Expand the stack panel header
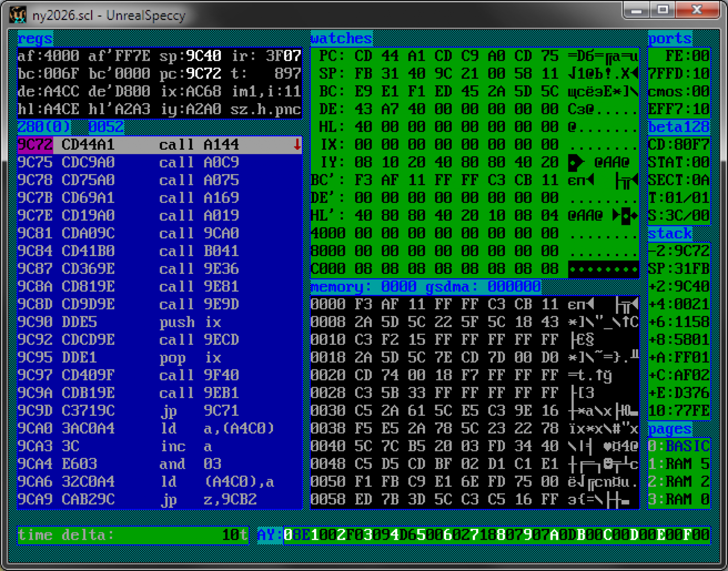Screen dimensions: 728x571 click(x=670, y=233)
